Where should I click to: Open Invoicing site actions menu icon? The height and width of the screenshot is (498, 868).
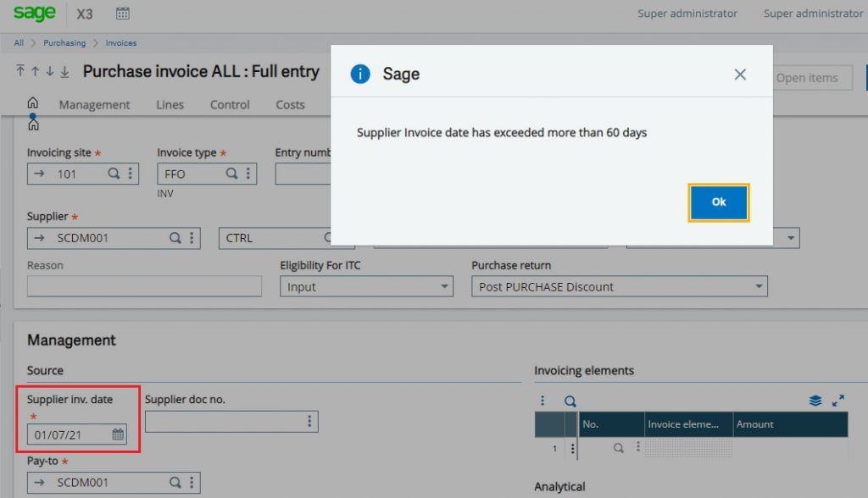pyautogui.click(x=130, y=174)
